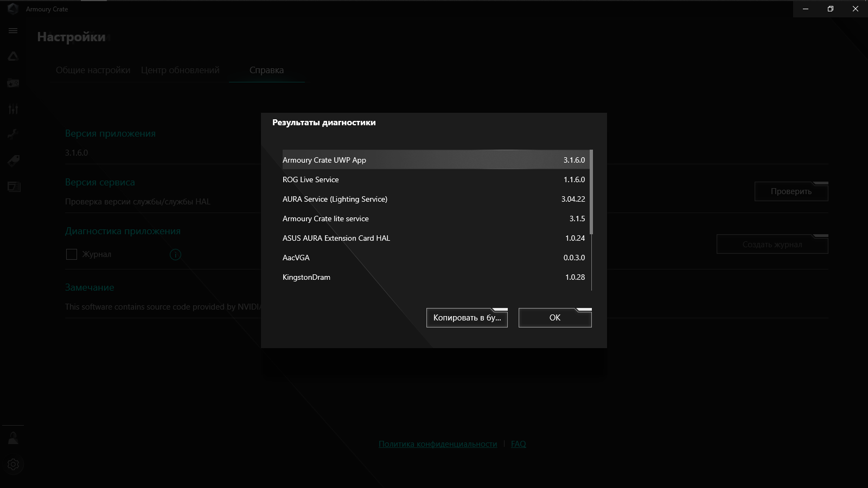Click the Копировать в буфер button
Viewport: 868px width, 488px height.
467,318
